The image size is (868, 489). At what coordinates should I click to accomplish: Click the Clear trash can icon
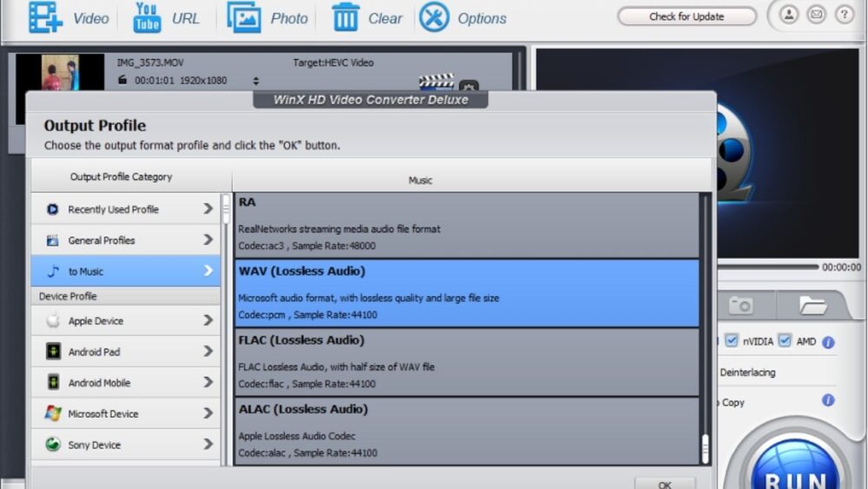pyautogui.click(x=345, y=17)
